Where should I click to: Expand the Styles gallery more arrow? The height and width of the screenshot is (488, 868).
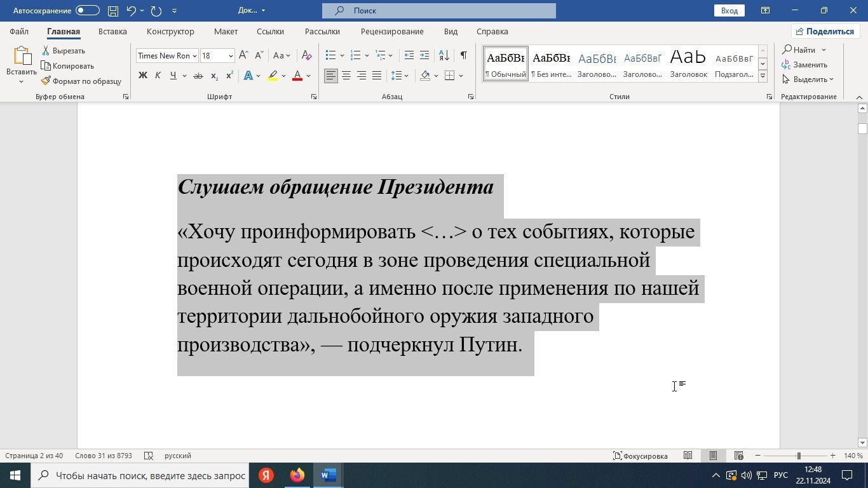763,76
